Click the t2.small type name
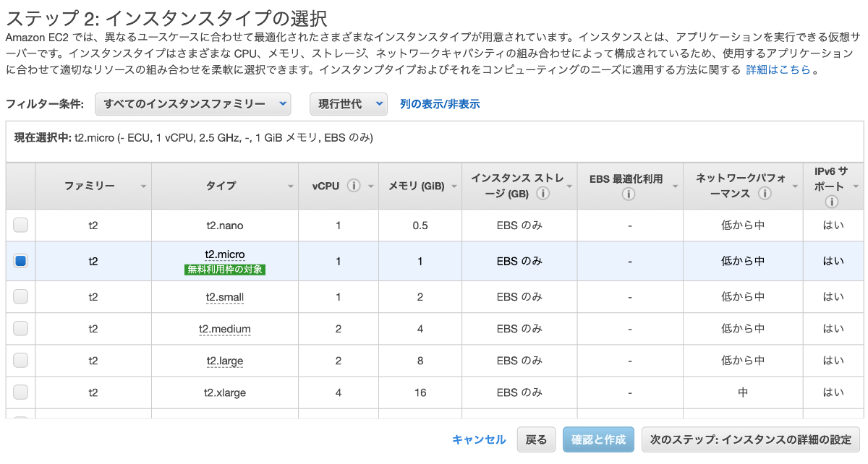Screen dimensions: 868x464 click(x=225, y=296)
